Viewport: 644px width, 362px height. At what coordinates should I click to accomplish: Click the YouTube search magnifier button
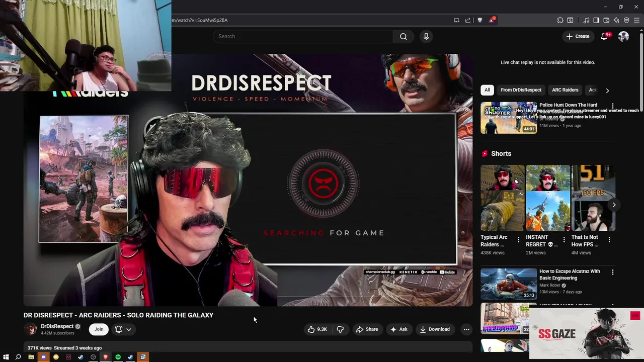pyautogui.click(x=404, y=36)
